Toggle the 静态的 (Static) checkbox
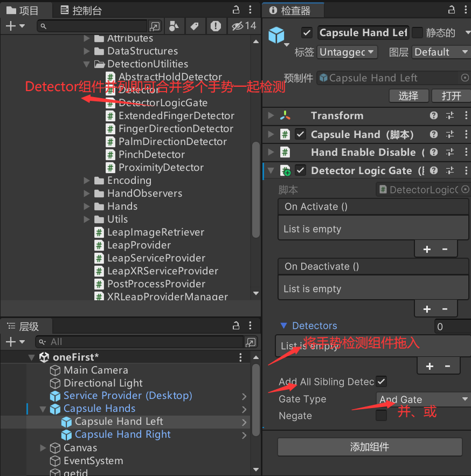This screenshot has height=476, width=471. [418, 32]
